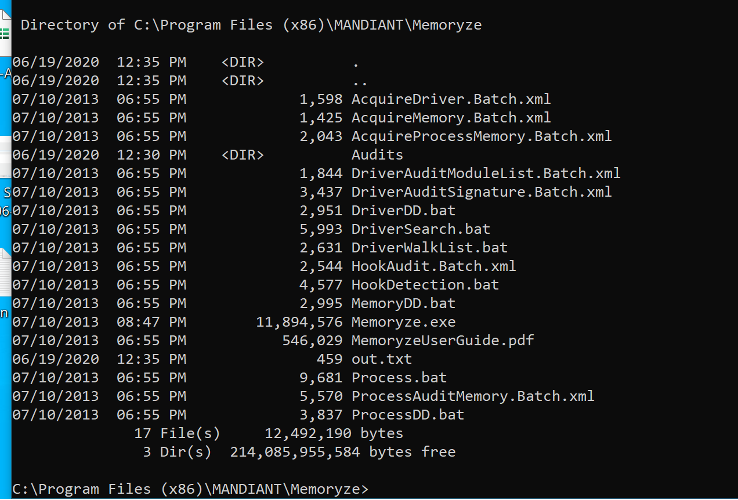
Task: Click the ProcessDD.bat filename
Action: tap(408, 415)
